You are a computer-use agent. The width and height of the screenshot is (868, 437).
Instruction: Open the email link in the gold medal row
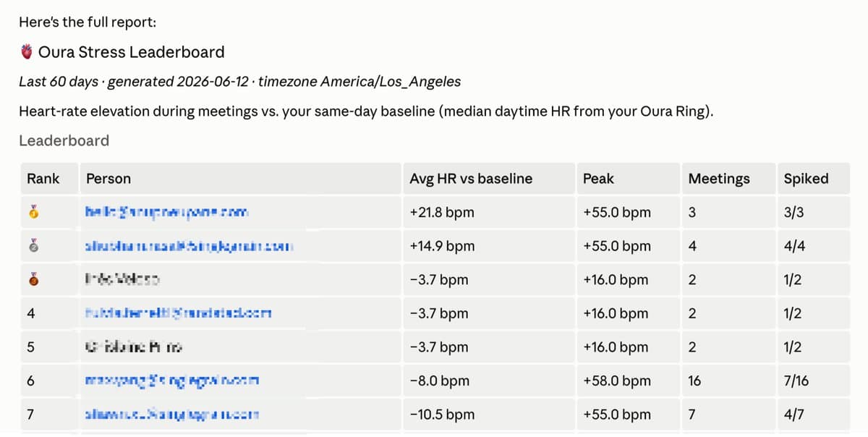pyautogui.click(x=167, y=213)
